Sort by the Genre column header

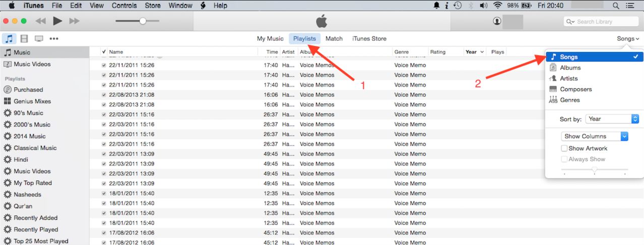tap(402, 52)
